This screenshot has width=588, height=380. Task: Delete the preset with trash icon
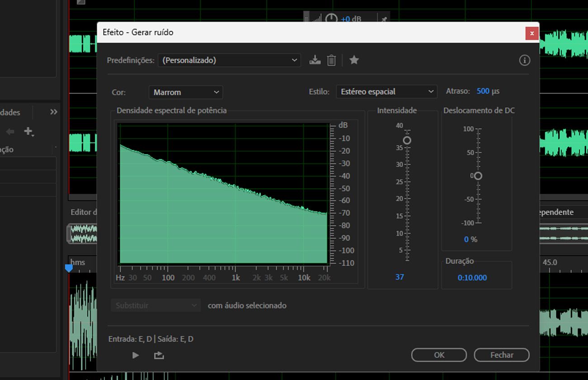(332, 60)
